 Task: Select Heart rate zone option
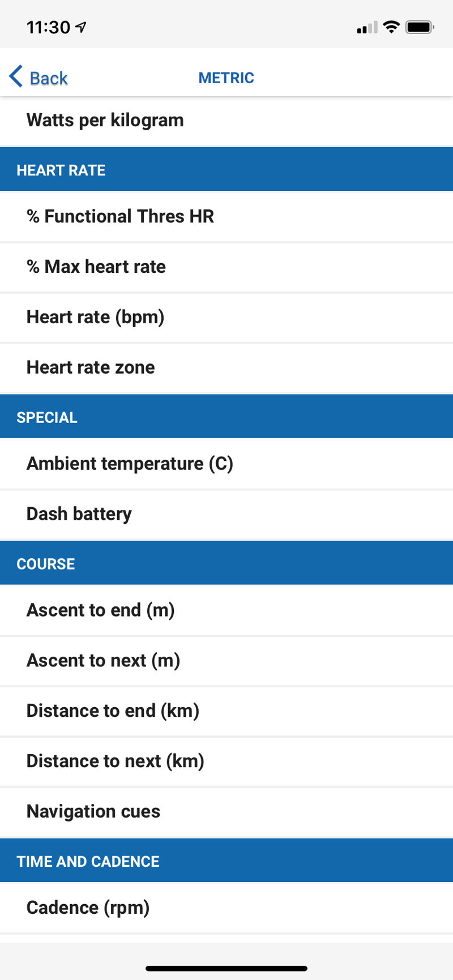pos(91,367)
